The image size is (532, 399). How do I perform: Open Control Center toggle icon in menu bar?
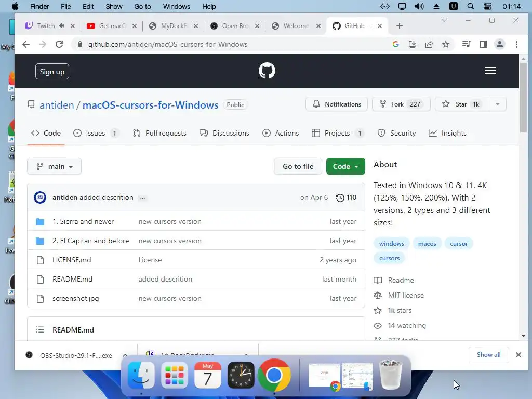(x=487, y=6)
